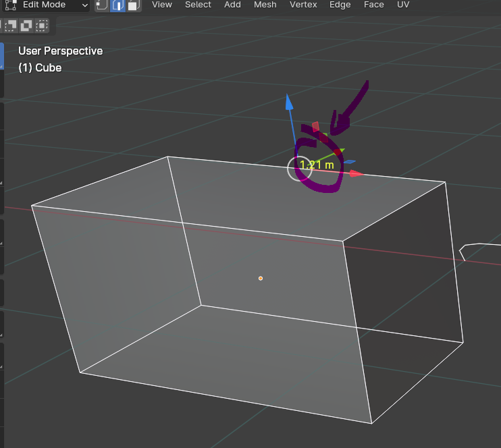Screen dimensions: 501x448
Task: Open the UV menu
Action: click(403, 5)
